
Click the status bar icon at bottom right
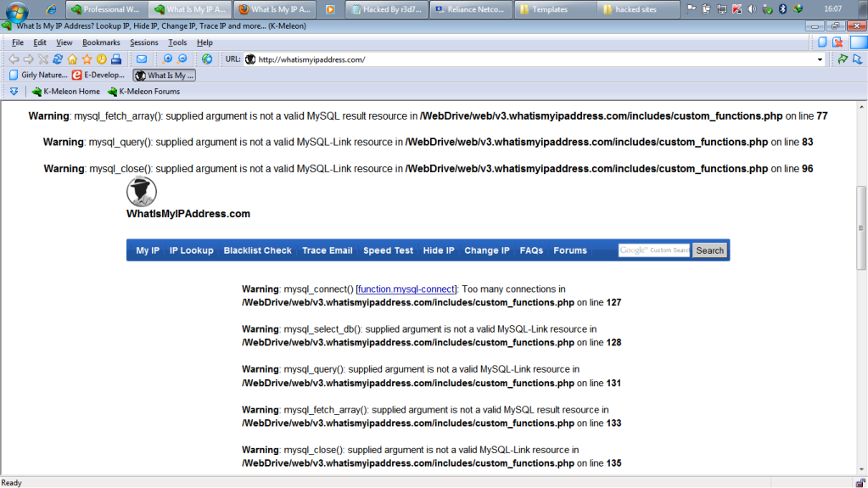click(860, 483)
